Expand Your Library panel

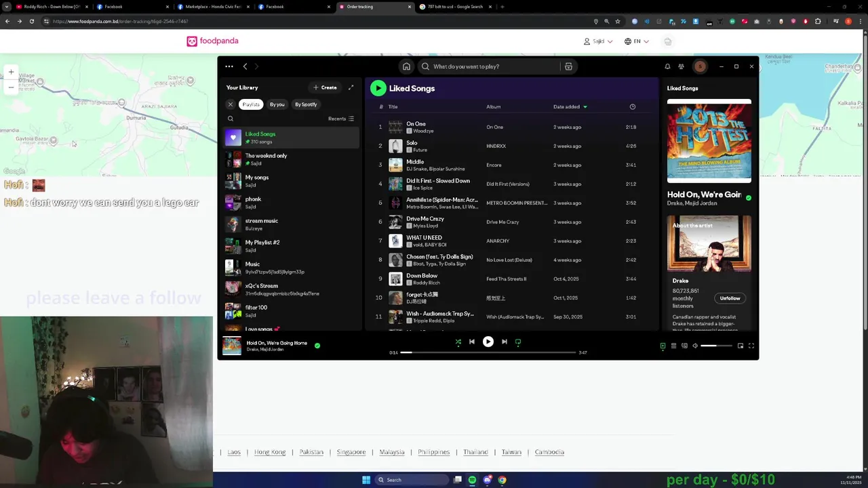click(x=351, y=87)
